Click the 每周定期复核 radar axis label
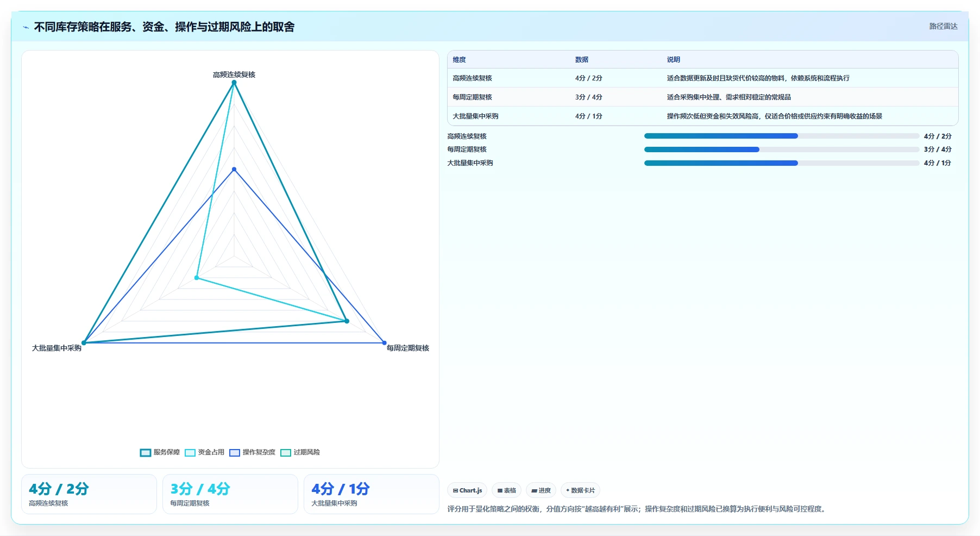 408,348
